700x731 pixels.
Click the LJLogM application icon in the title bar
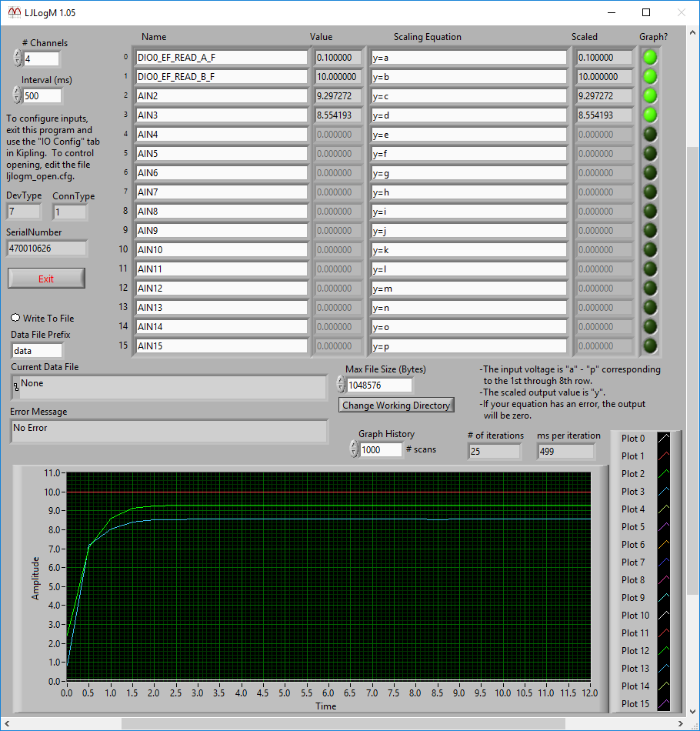13,12
